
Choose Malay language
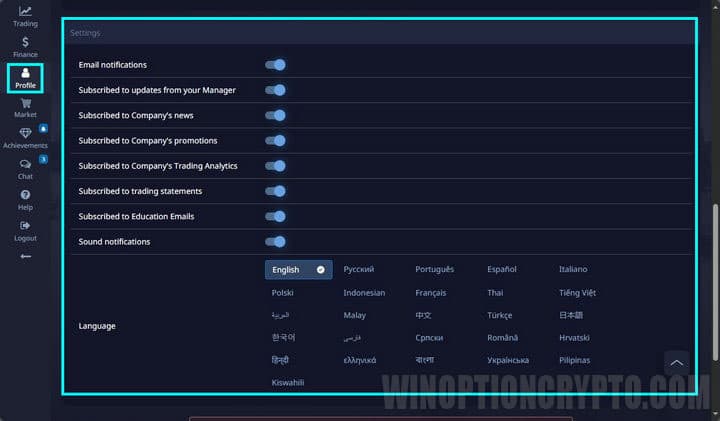tap(354, 315)
